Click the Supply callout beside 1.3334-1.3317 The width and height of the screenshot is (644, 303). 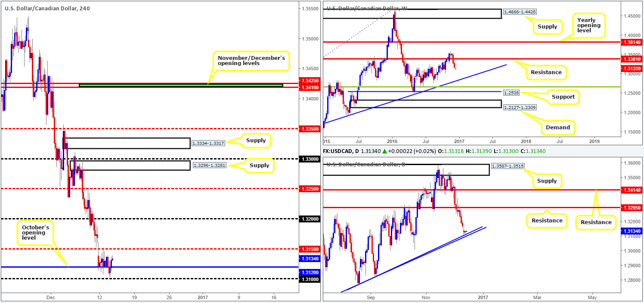pos(257,141)
